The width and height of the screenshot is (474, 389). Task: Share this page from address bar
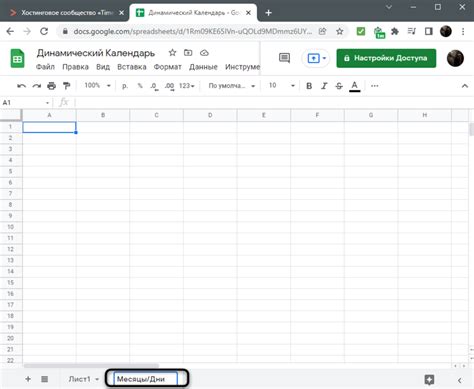[x=322, y=31]
